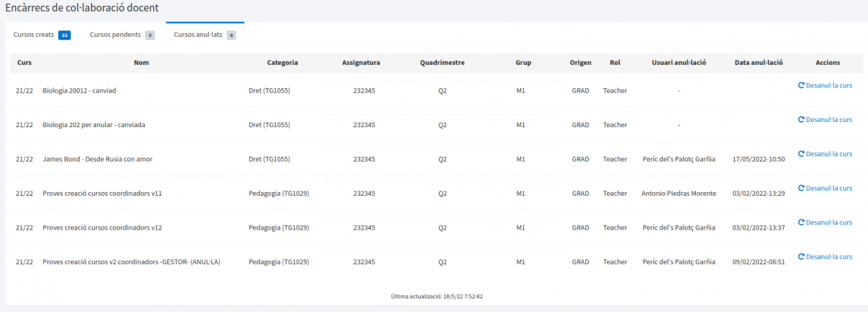Click the Assignatura column header
This screenshot has height=312, width=868.
click(361, 63)
